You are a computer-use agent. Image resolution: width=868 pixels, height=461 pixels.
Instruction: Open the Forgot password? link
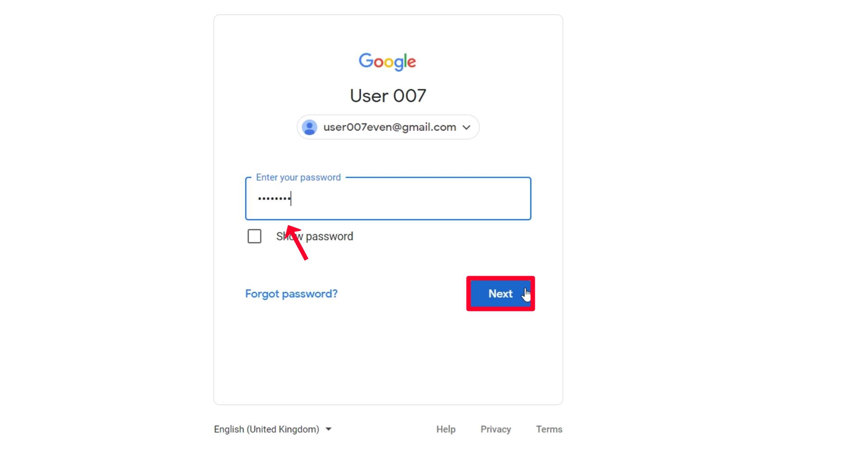[291, 294]
